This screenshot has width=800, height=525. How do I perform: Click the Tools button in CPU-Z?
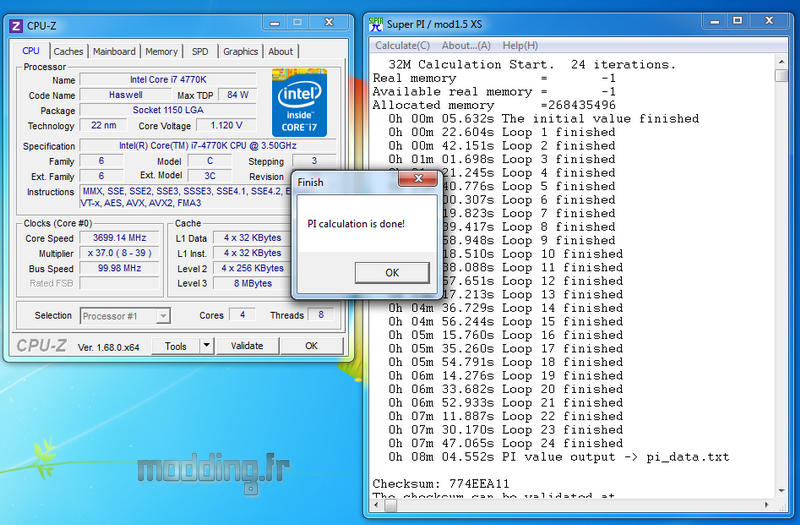[176, 345]
